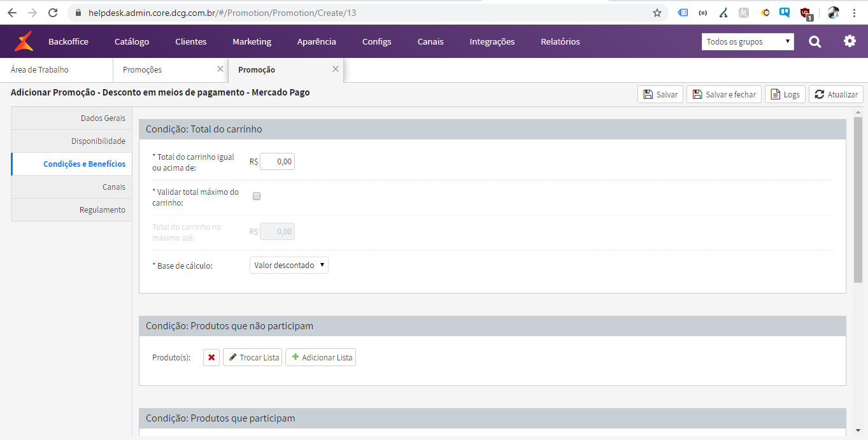The image size is (868, 440).
Task: Click the vertical scrollbar thumb
Action: 858,199
